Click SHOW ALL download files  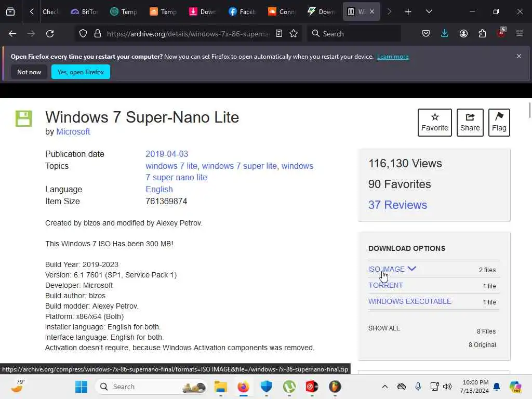point(384,328)
